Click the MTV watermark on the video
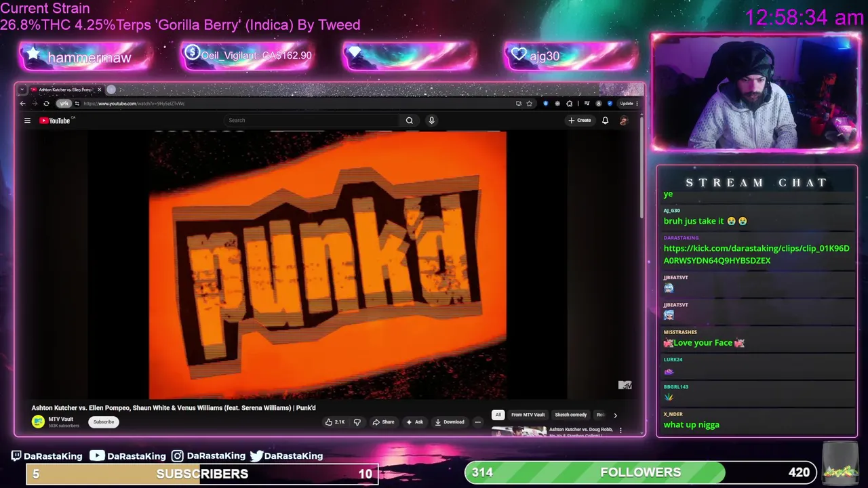Image resolution: width=868 pixels, height=488 pixels. pyautogui.click(x=625, y=385)
